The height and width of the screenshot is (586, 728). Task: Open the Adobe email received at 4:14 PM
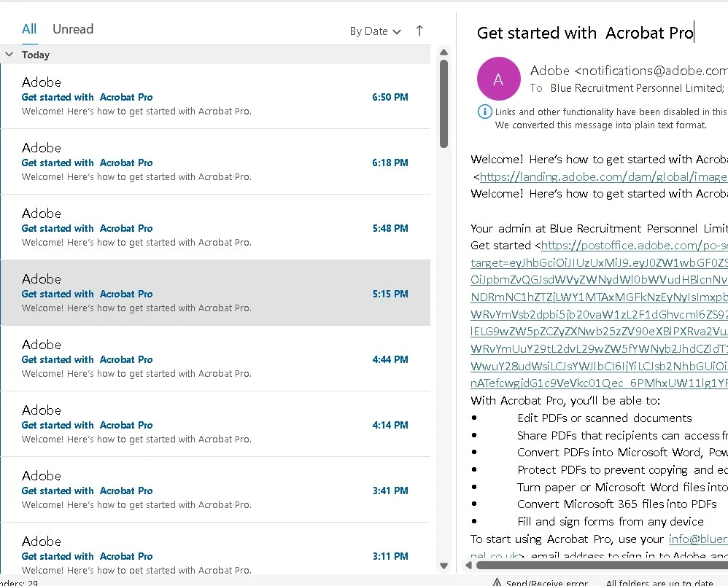click(215, 424)
